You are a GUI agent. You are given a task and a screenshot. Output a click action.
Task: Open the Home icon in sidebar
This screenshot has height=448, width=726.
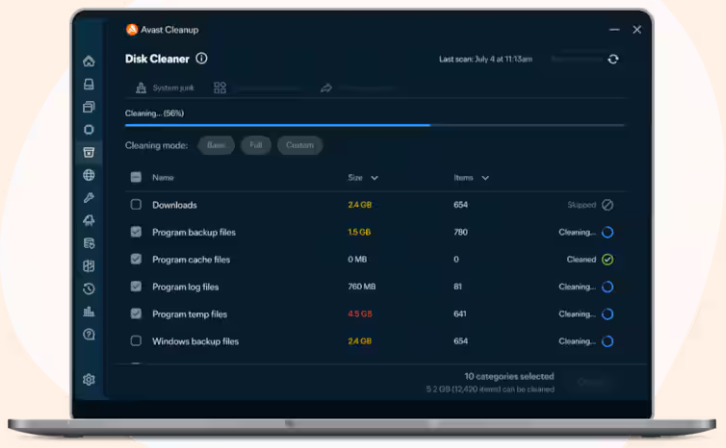tap(89, 61)
